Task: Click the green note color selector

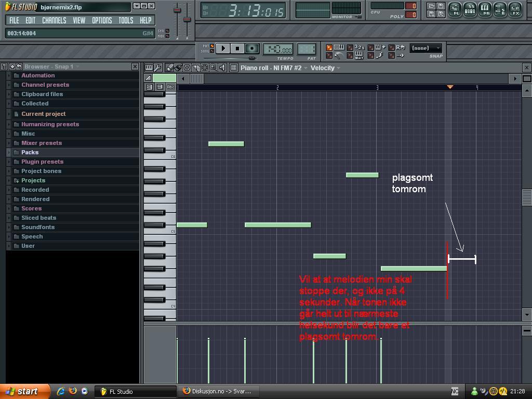Action: [x=164, y=78]
